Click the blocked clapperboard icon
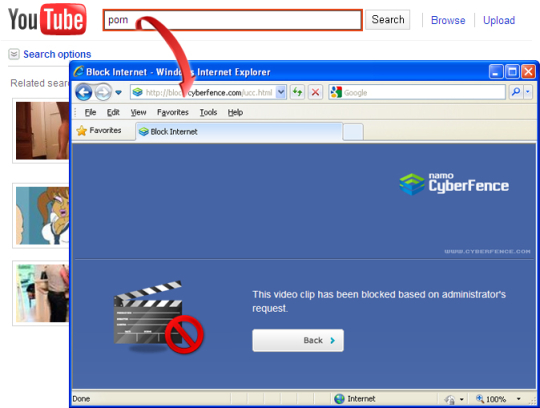 point(158,317)
